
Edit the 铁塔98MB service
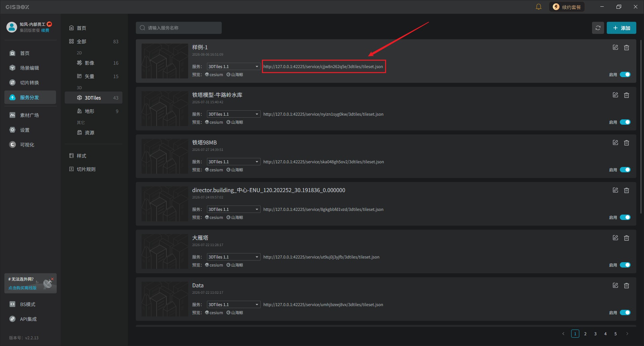tap(615, 143)
